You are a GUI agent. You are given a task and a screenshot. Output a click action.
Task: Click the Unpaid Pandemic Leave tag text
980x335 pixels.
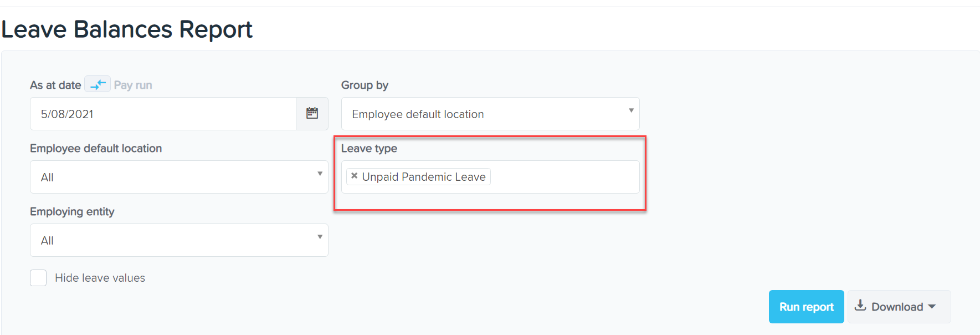point(424,176)
